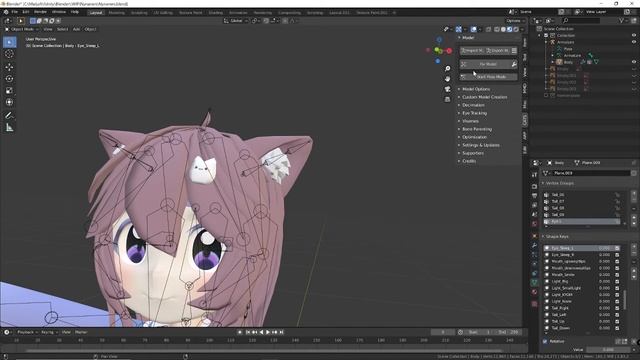Click the viewport zoom magnifier icon
Image resolution: width=640 pixels, height=360 pixels.
coord(447,69)
